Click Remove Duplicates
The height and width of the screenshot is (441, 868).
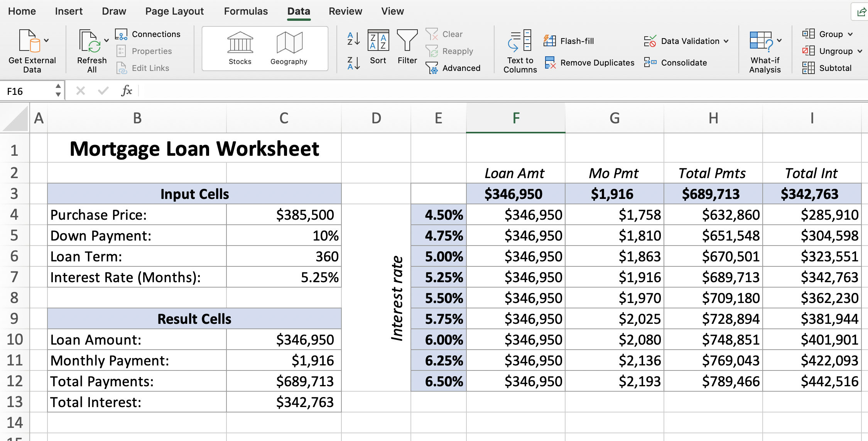tap(589, 62)
